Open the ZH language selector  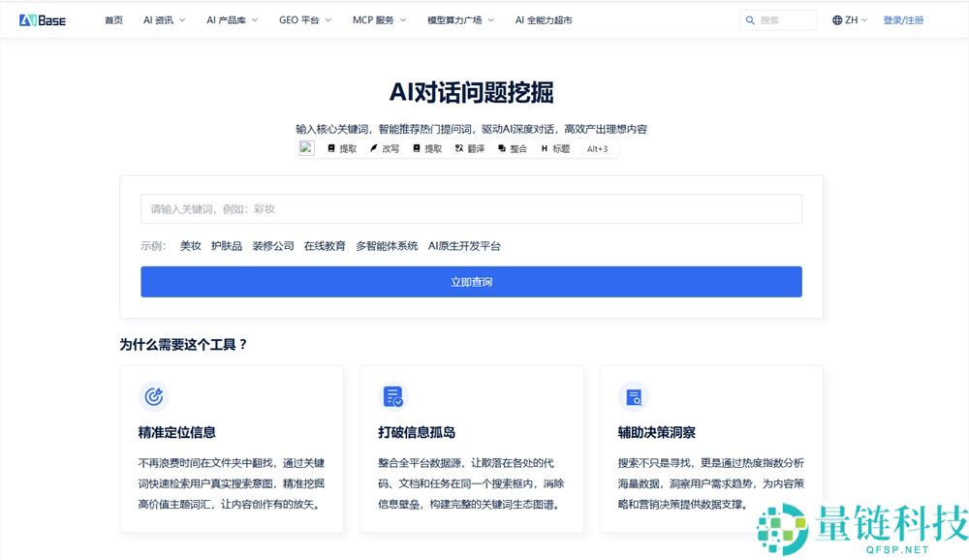coord(850,20)
